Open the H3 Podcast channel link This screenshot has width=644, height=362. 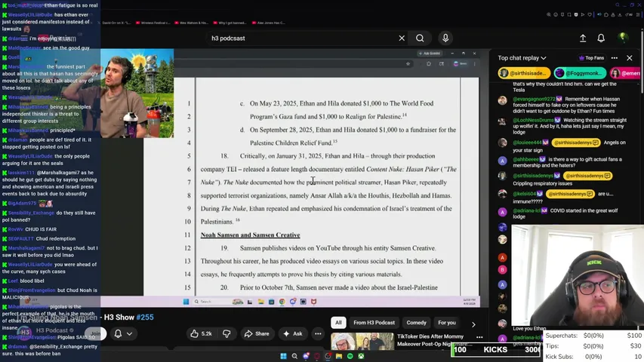[x=52, y=330]
